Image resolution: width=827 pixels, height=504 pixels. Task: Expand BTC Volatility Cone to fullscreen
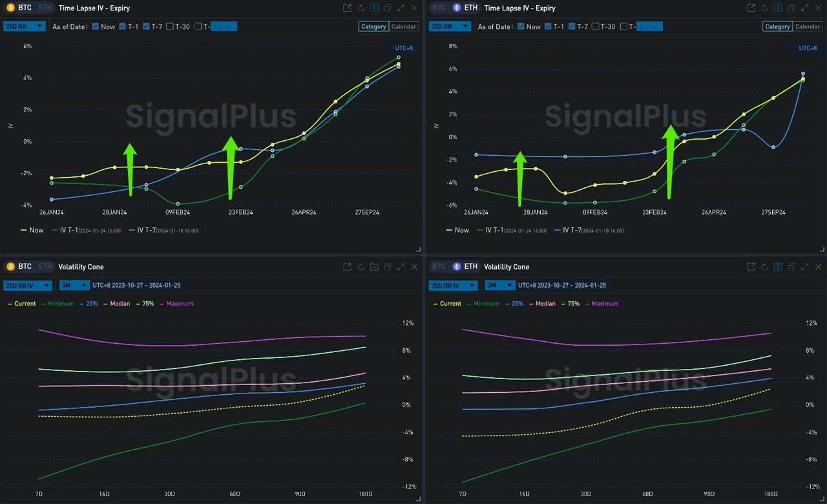401,266
